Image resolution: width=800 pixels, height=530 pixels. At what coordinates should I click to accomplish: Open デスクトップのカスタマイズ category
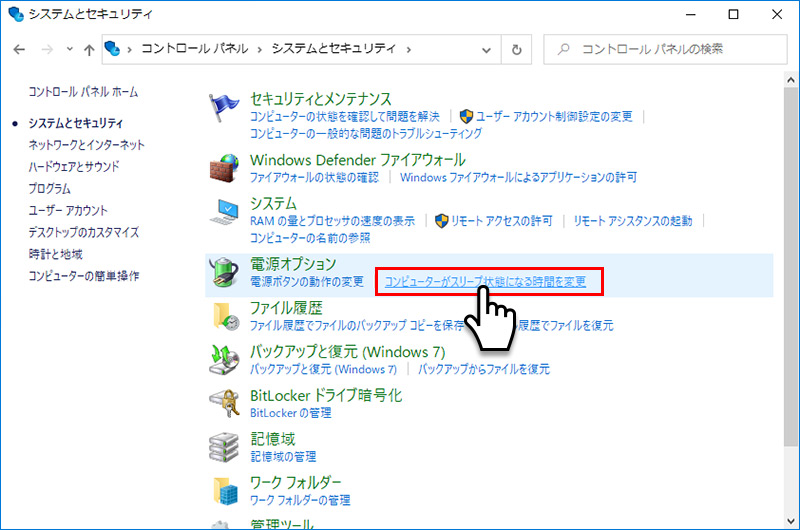click(84, 232)
